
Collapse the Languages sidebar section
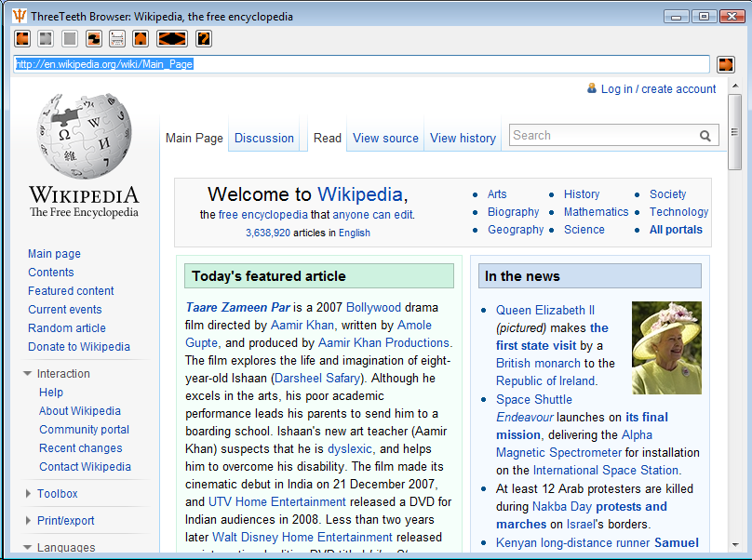click(28, 547)
